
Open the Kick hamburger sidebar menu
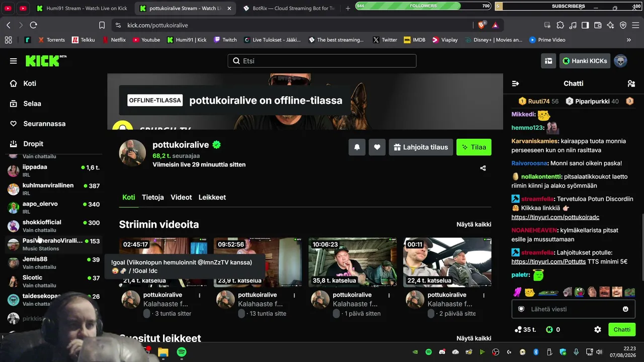point(13,61)
